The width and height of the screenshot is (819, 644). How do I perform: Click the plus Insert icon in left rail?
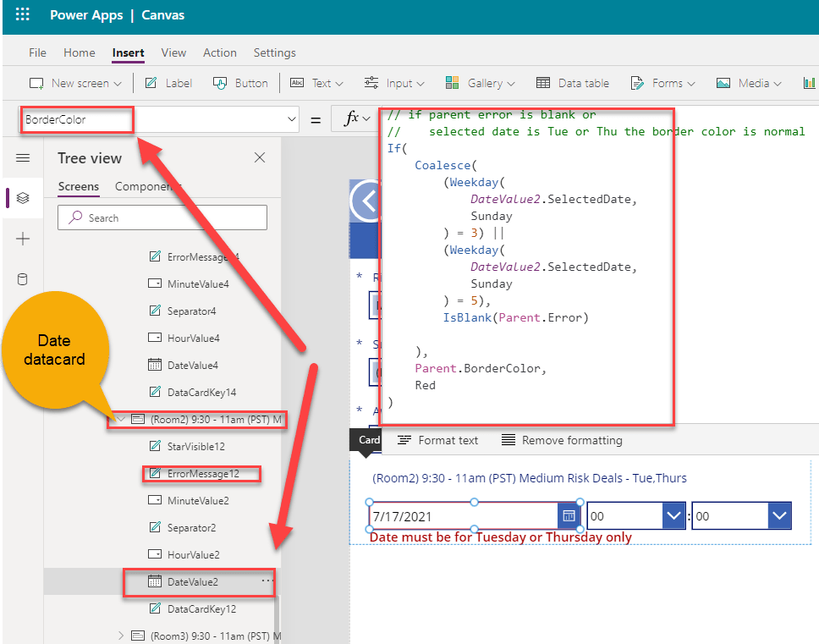(x=23, y=239)
